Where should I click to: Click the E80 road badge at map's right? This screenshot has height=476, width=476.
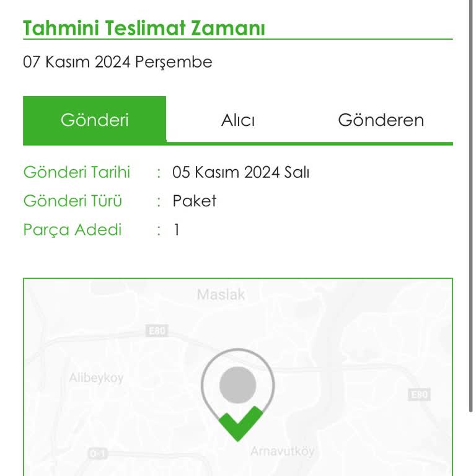pos(419,394)
